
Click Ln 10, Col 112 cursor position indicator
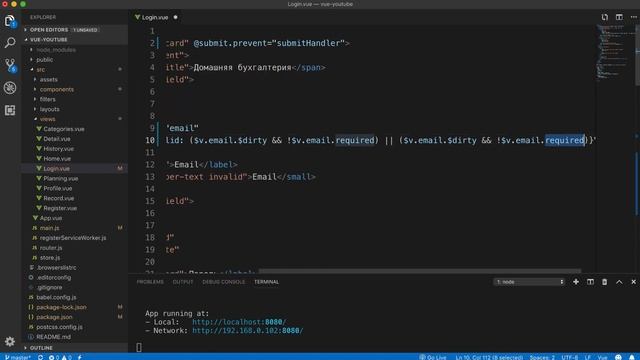tap(489, 357)
